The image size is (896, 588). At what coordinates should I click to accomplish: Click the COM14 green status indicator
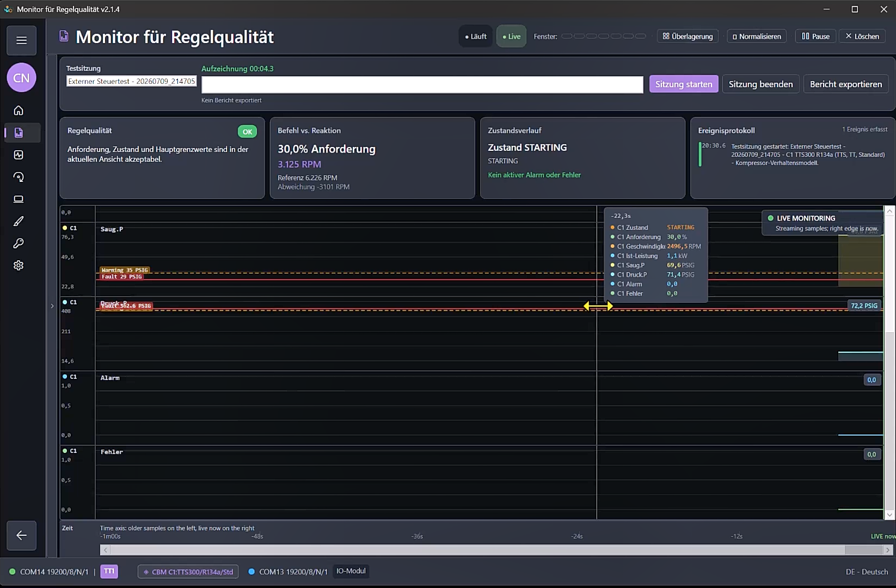12,572
